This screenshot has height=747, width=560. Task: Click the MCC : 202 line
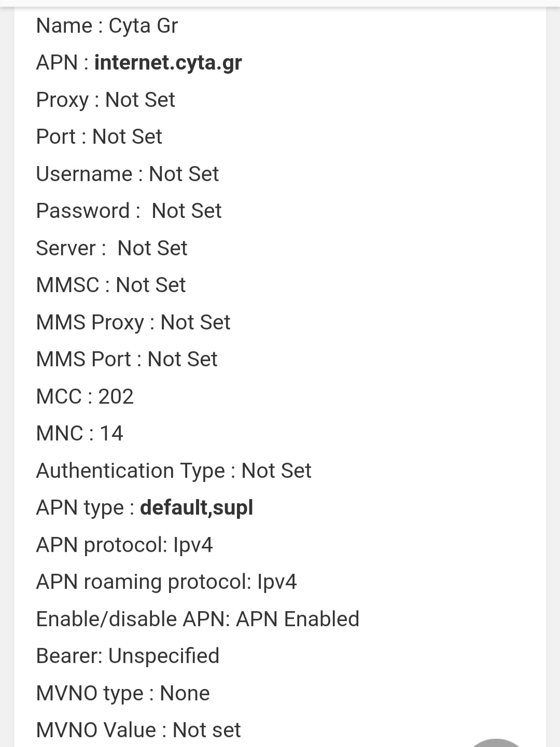tap(85, 396)
